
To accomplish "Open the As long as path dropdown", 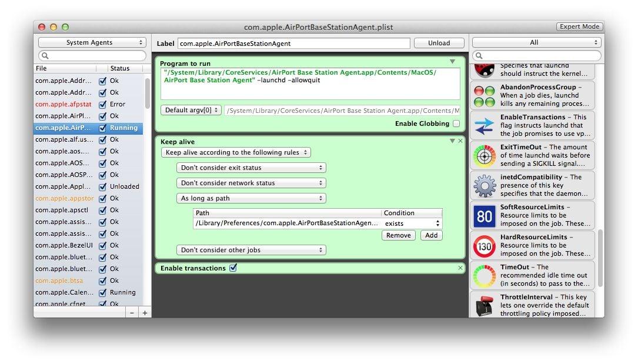I will click(x=251, y=199).
